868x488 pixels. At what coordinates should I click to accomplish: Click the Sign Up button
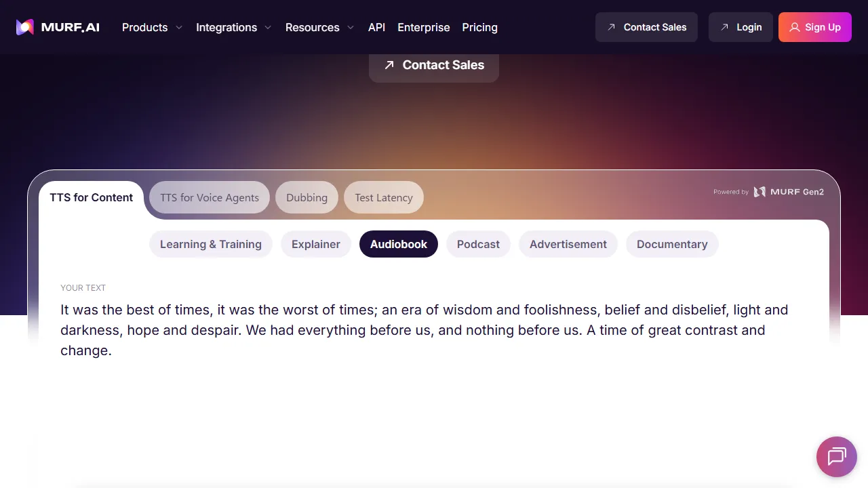click(814, 27)
